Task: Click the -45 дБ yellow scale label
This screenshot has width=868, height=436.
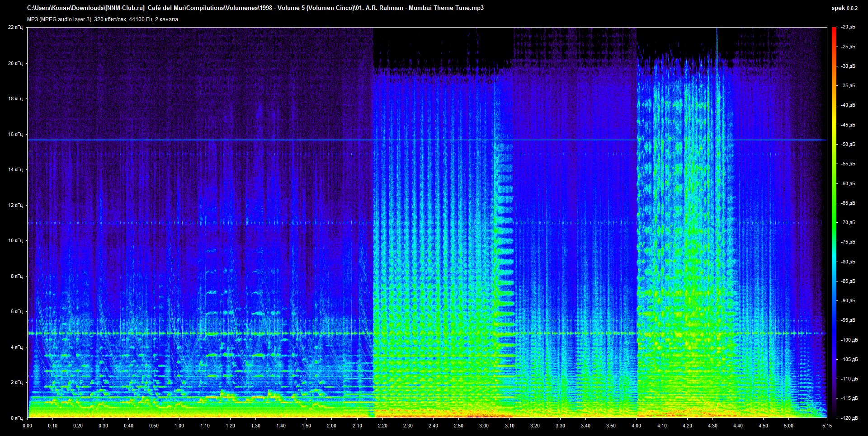Action: [848, 125]
